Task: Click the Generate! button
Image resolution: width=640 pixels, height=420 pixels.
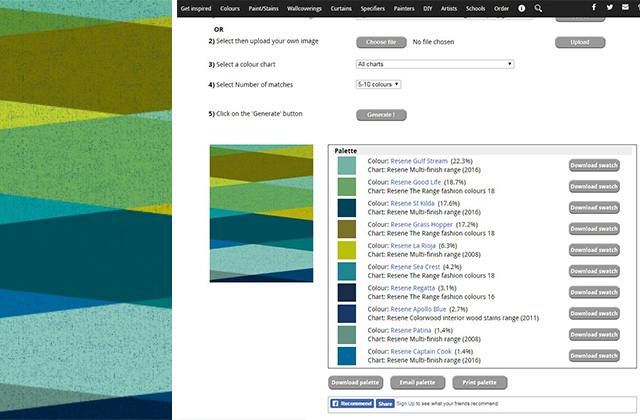Action: click(x=381, y=115)
